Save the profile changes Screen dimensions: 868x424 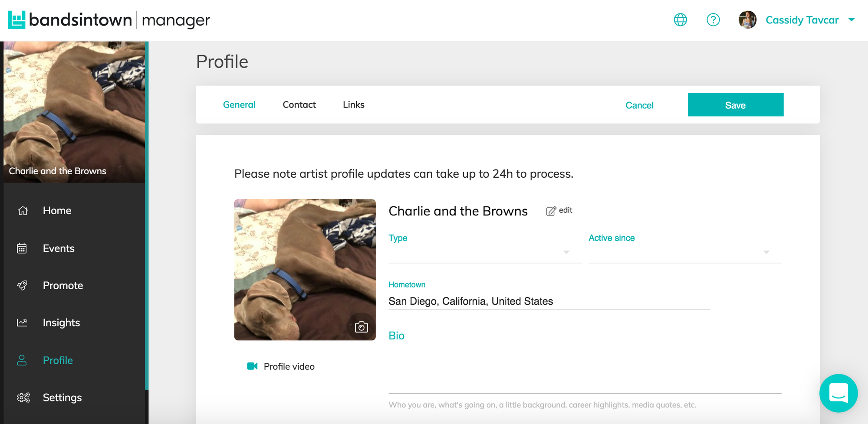tap(735, 104)
